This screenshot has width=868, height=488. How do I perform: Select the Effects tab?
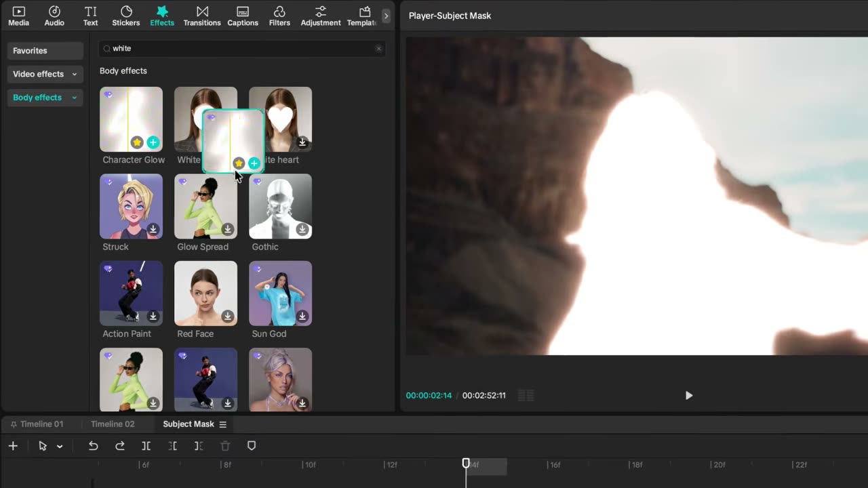pyautogui.click(x=162, y=16)
